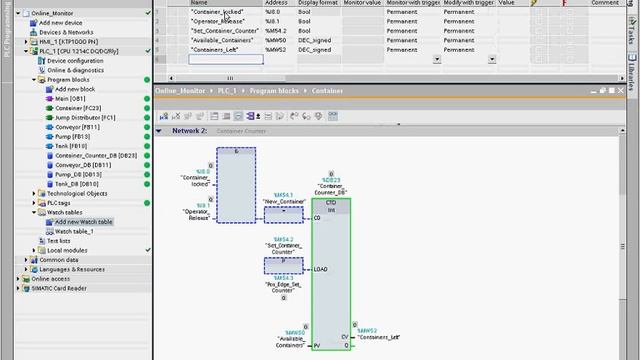Click the Conveyor [FB11] block icon

click(49, 127)
